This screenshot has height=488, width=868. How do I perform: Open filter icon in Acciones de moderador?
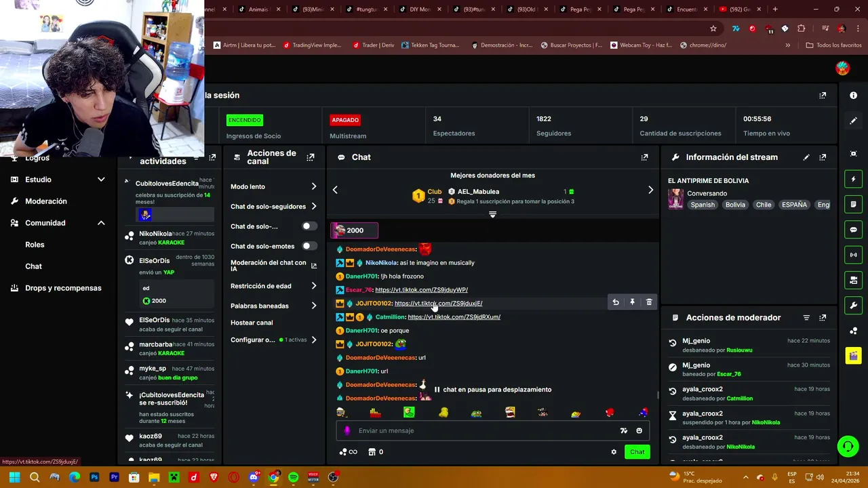click(x=806, y=318)
